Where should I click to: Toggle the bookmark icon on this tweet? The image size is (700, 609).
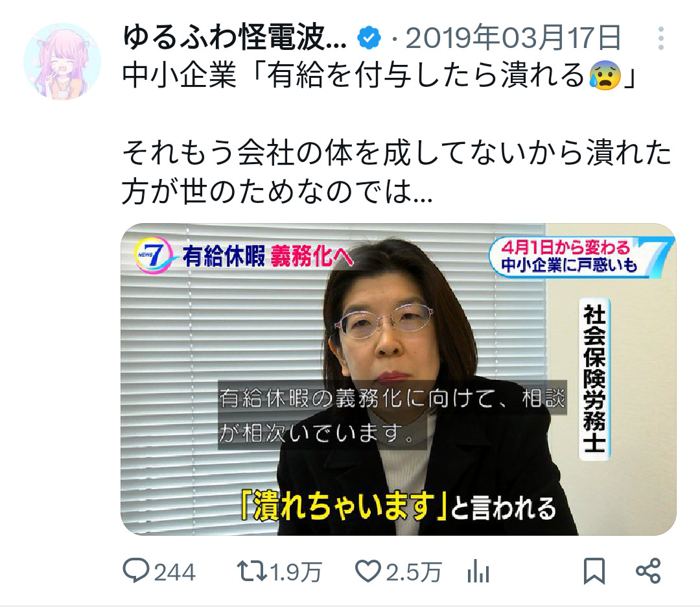pos(594,571)
